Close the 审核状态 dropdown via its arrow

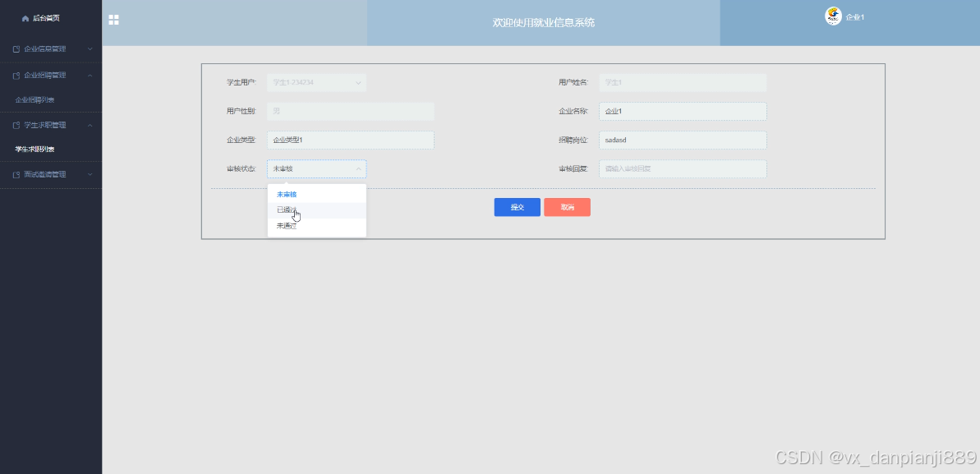359,169
